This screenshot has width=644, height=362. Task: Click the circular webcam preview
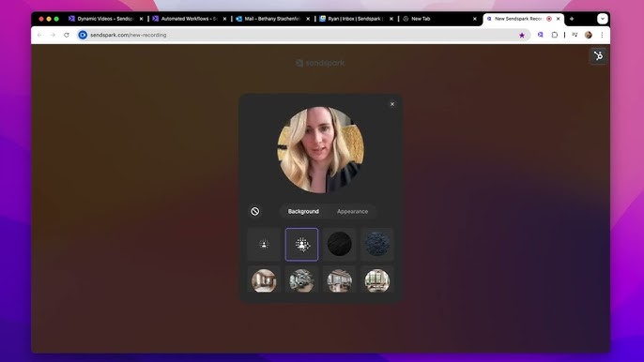click(x=320, y=150)
